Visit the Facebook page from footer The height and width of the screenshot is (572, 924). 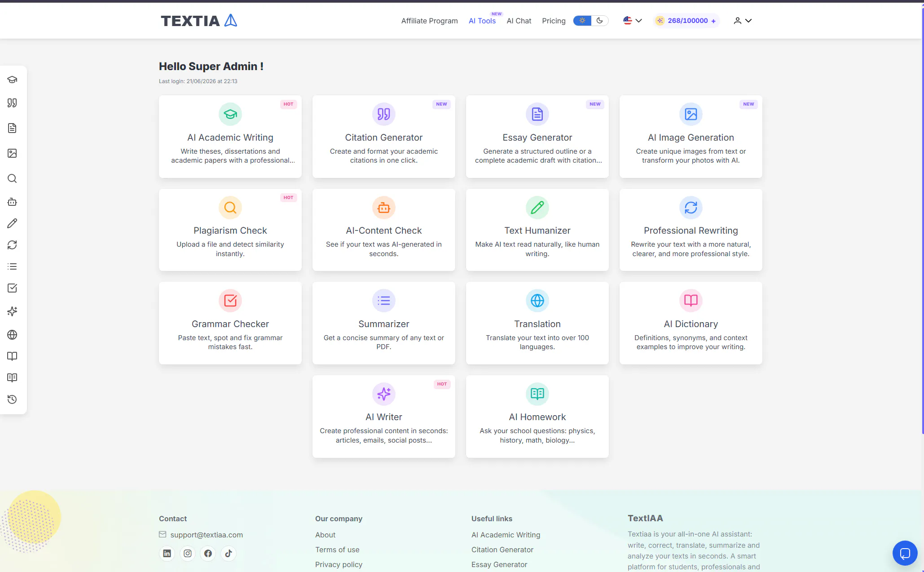click(208, 554)
